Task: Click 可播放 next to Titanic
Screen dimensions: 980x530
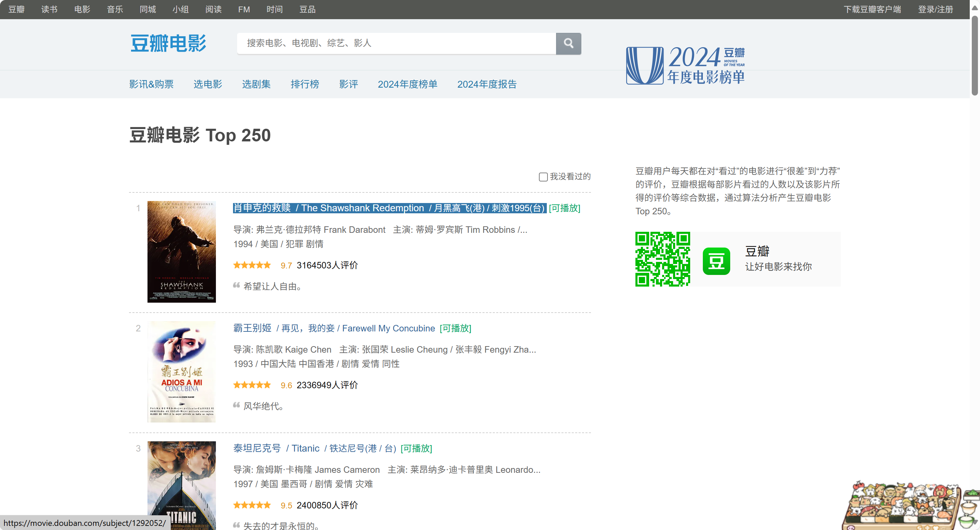Action: (x=416, y=448)
